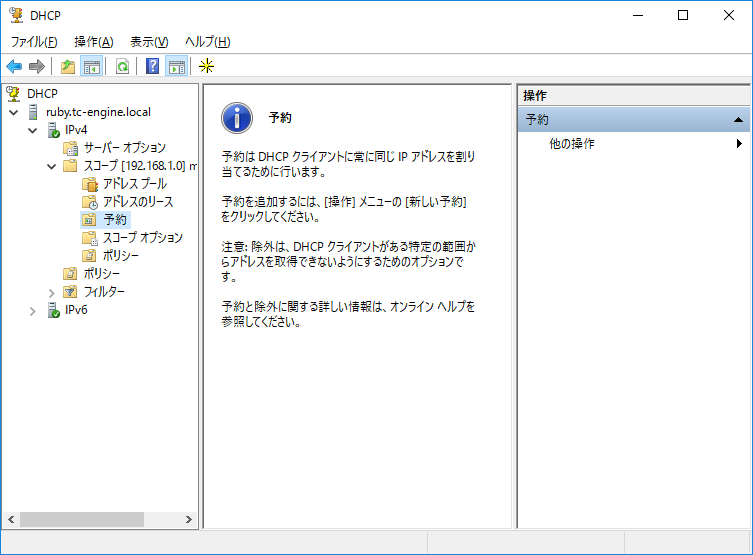
Task: Select the アドレスのリース tree label
Action: tap(138, 202)
